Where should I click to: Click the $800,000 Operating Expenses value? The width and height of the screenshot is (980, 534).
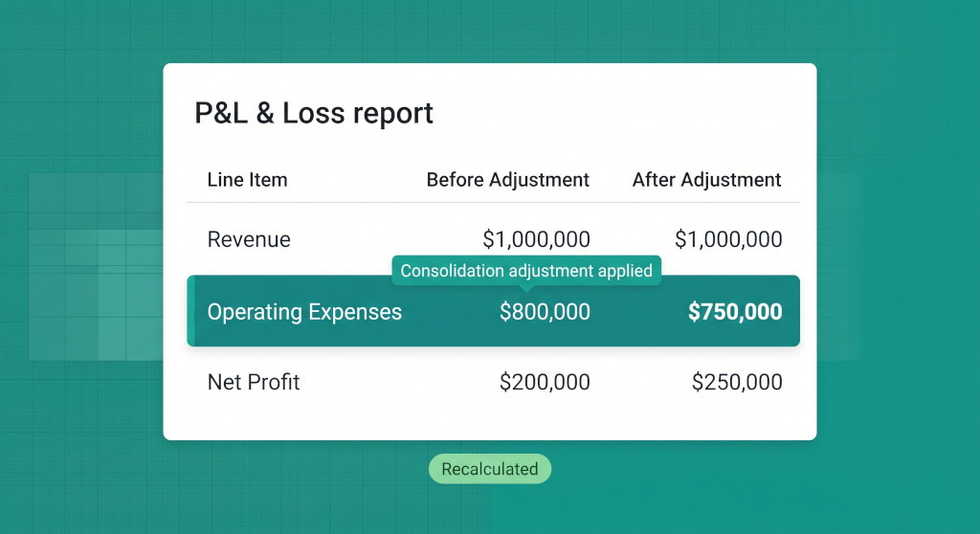coord(545,312)
